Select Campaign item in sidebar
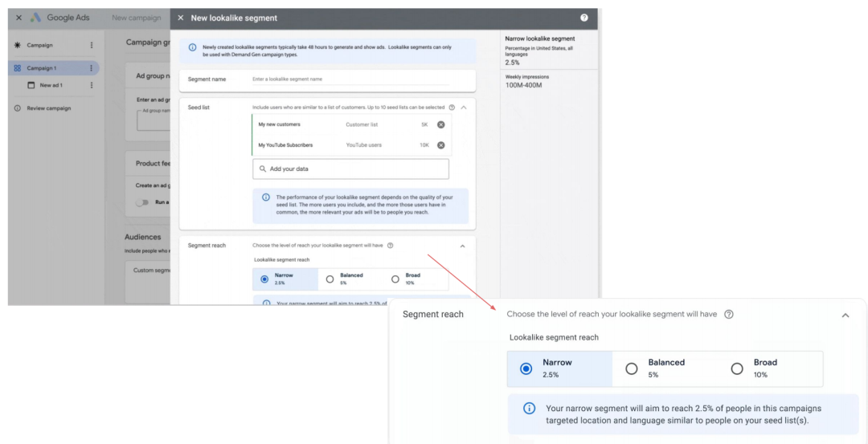Viewport: 868px width, 444px height. pyautogui.click(x=40, y=45)
